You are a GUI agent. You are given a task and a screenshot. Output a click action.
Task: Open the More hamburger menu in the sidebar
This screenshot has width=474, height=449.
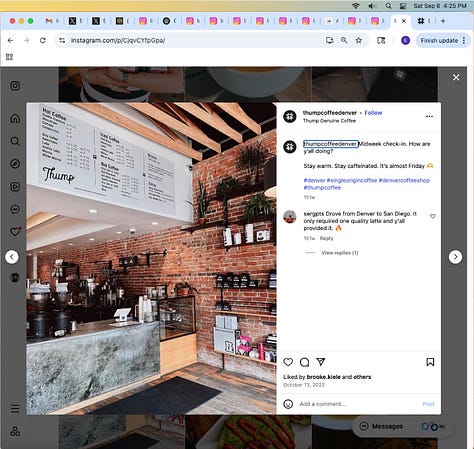15,409
